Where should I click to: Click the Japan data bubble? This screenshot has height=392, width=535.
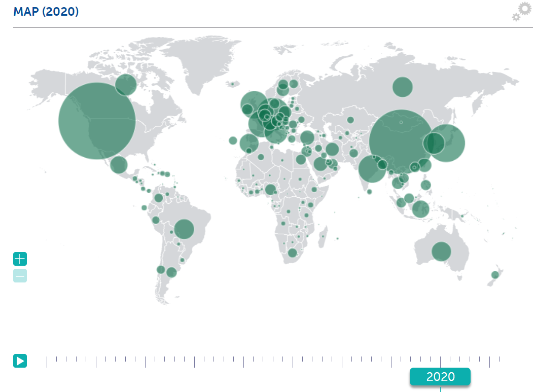[447, 143]
